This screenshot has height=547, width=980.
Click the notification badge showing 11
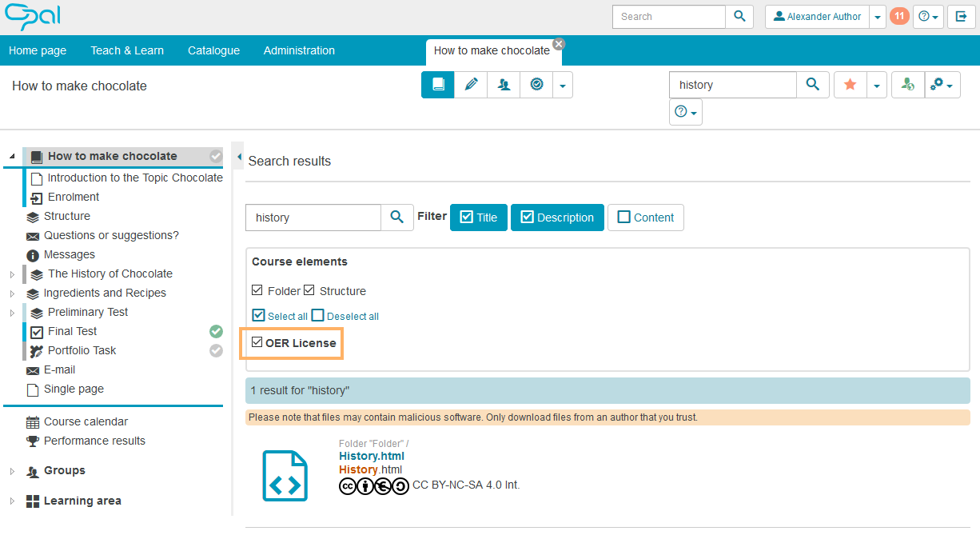pyautogui.click(x=899, y=16)
